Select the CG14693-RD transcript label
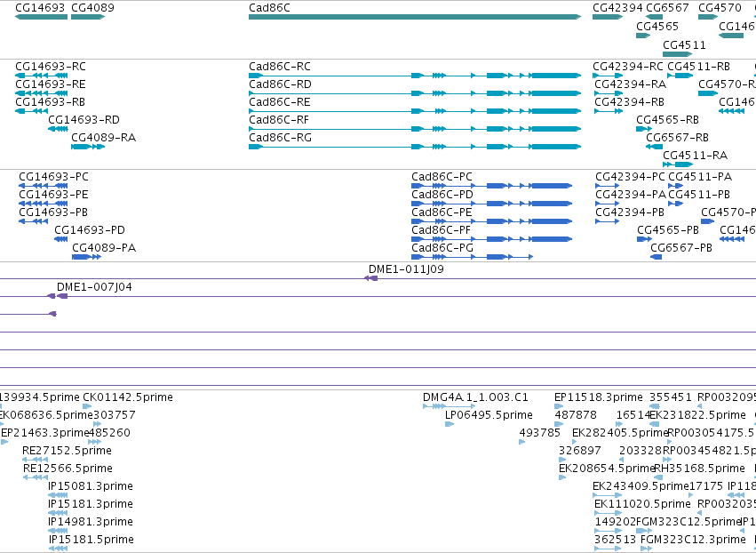This screenshot has width=756, height=553. click(84, 120)
